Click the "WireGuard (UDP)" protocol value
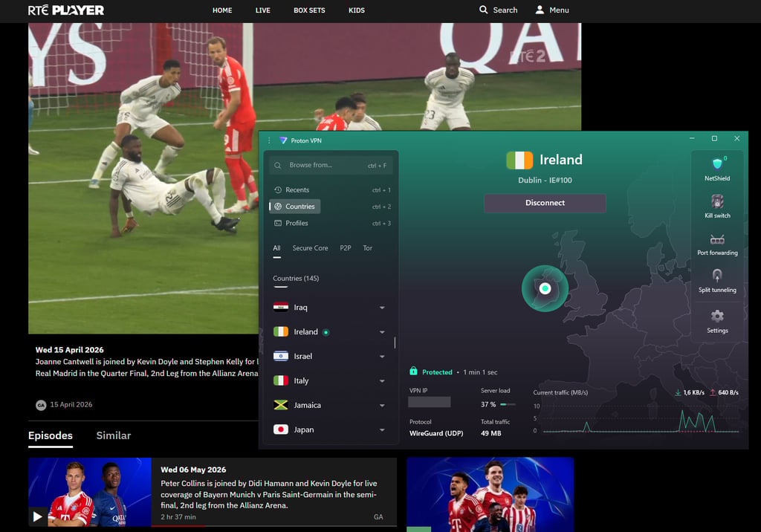The height and width of the screenshot is (532, 761). (435, 433)
